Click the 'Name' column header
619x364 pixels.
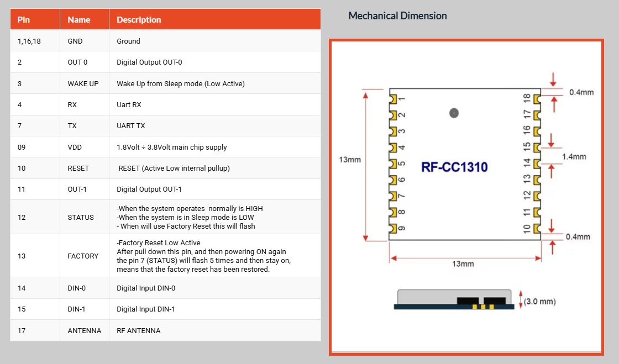click(84, 19)
